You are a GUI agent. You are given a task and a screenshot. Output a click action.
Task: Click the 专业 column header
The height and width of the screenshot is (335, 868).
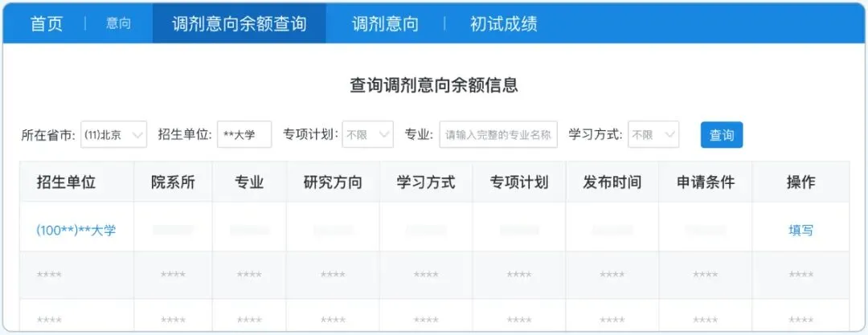(x=250, y=182)
